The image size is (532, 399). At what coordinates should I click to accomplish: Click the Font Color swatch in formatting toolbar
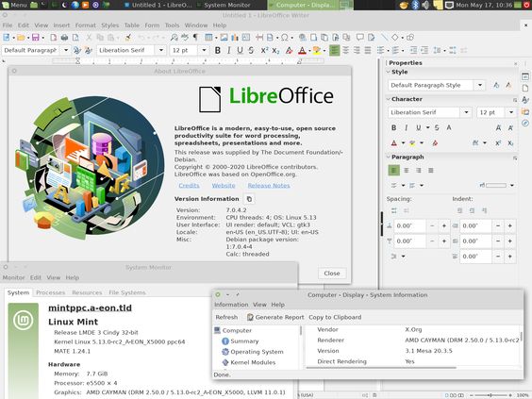[x=302, y=51]
